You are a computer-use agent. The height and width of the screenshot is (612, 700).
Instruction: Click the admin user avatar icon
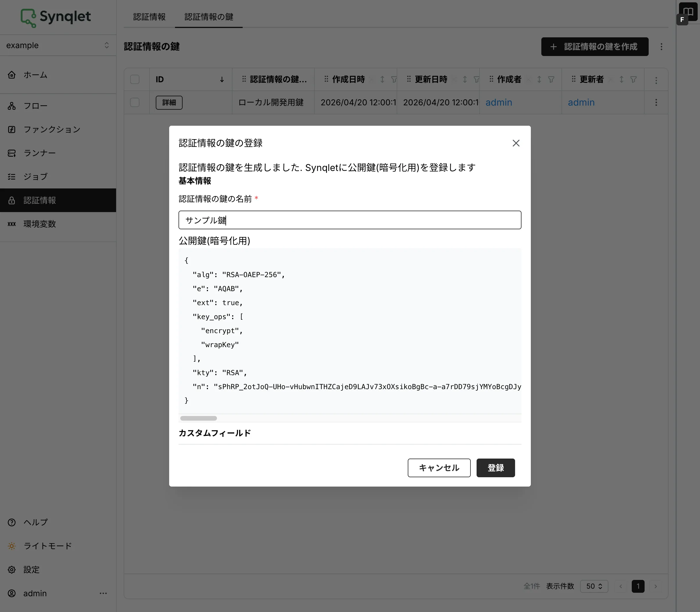12,593
